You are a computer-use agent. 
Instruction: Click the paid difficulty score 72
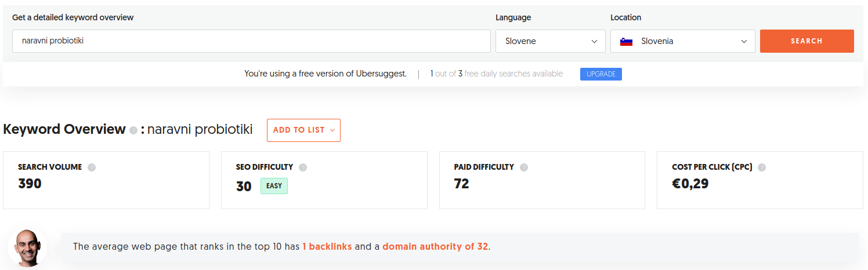coord(461,184)
